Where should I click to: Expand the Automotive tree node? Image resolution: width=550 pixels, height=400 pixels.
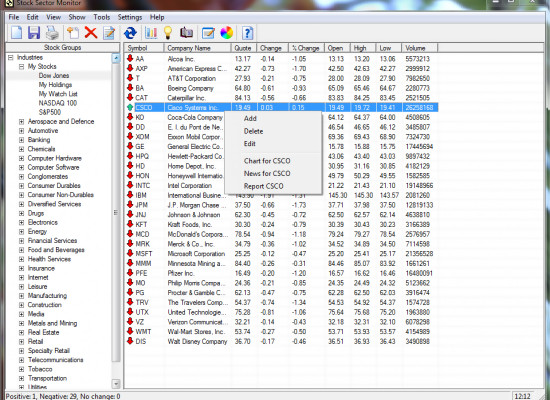pyautogui.click(x=22, y=131)
